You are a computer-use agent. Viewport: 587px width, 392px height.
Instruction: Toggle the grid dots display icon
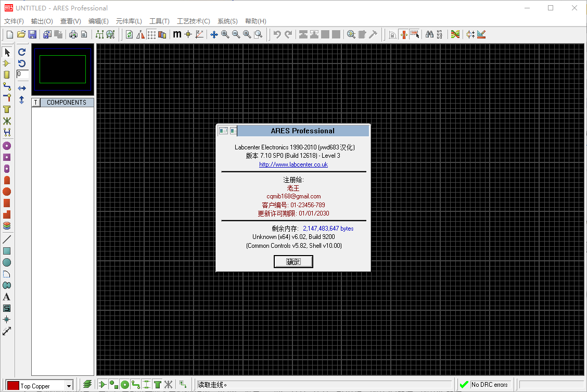tap(151, 34)
